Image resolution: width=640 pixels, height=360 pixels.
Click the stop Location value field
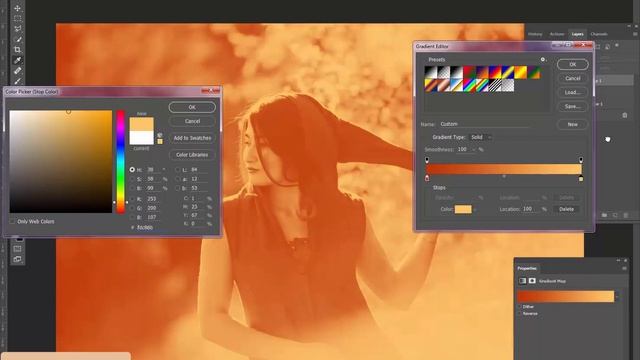click(530, 209)
